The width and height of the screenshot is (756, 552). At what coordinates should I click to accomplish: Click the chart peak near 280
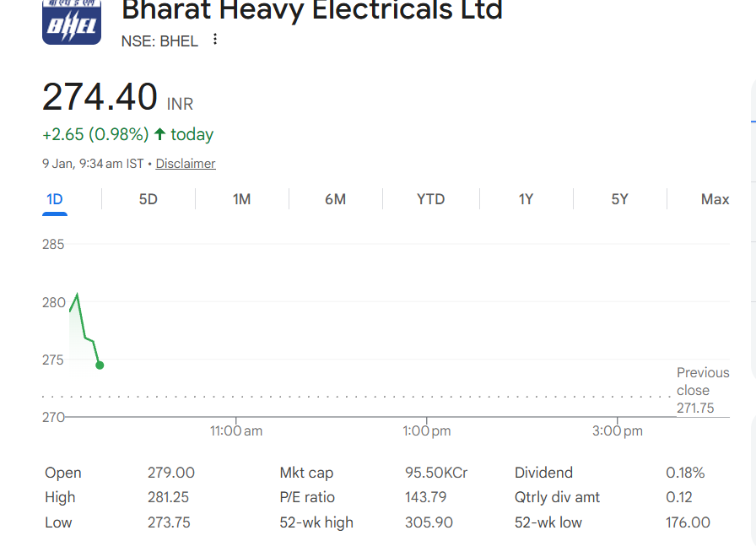[78, 295]
